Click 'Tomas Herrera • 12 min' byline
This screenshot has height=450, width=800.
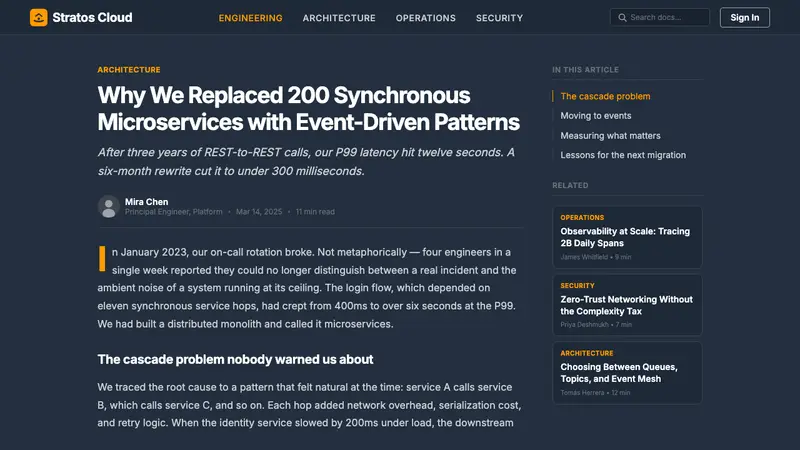click(x=595, y=393)
